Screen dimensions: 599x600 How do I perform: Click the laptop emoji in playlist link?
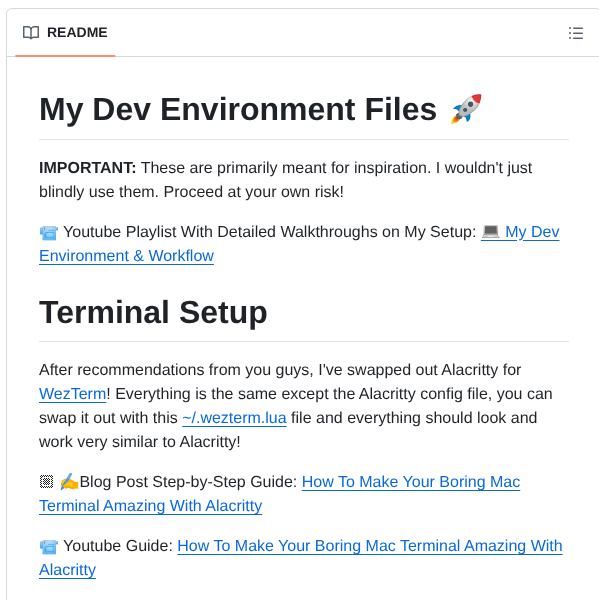(491, 232)
